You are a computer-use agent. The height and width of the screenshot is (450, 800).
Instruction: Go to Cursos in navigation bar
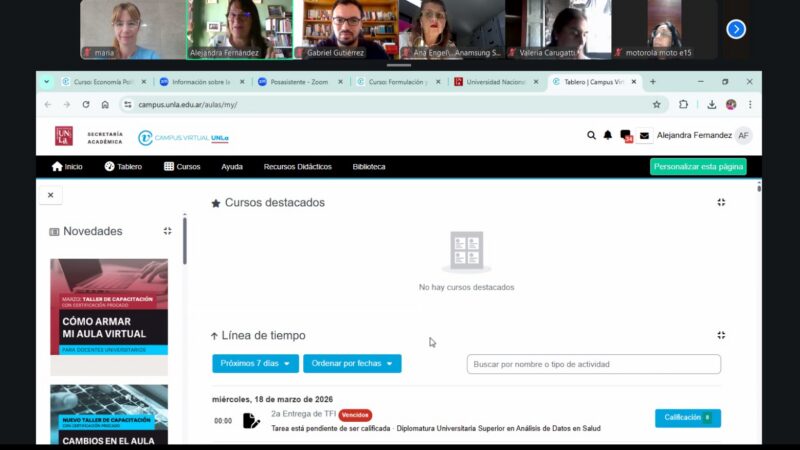point(182,167)
